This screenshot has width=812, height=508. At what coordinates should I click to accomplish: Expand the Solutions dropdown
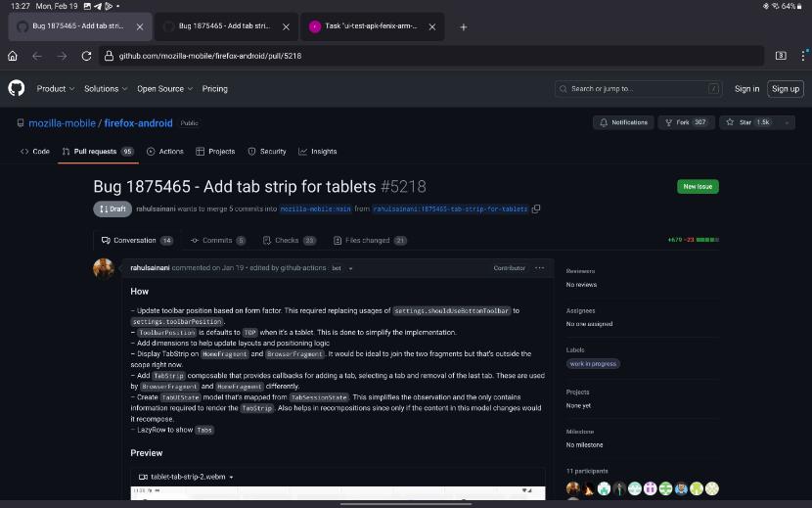(106, 88)
